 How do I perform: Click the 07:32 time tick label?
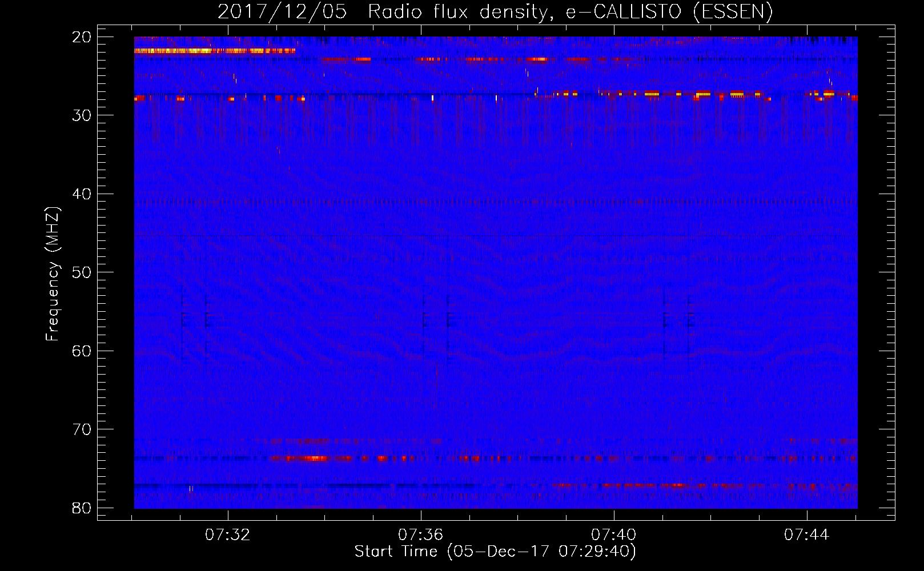pos(228,535)
